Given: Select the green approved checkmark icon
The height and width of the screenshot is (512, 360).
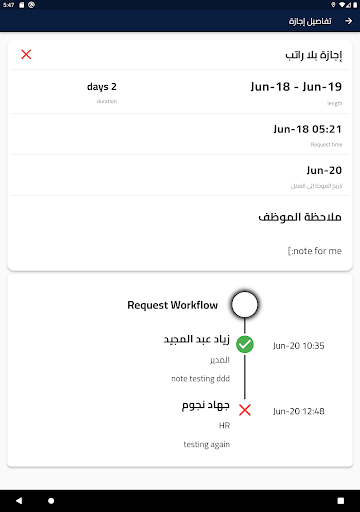Looking at the screenshot, I should click(x=245, y=344).
